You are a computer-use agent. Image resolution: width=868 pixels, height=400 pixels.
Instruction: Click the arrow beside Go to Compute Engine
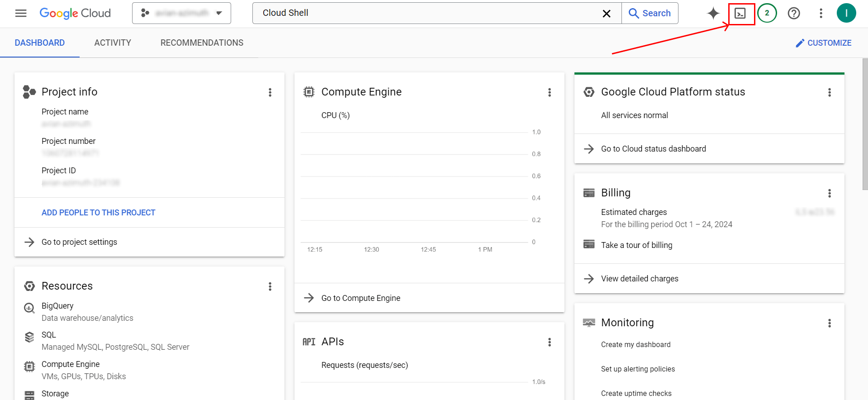point(309,298)
